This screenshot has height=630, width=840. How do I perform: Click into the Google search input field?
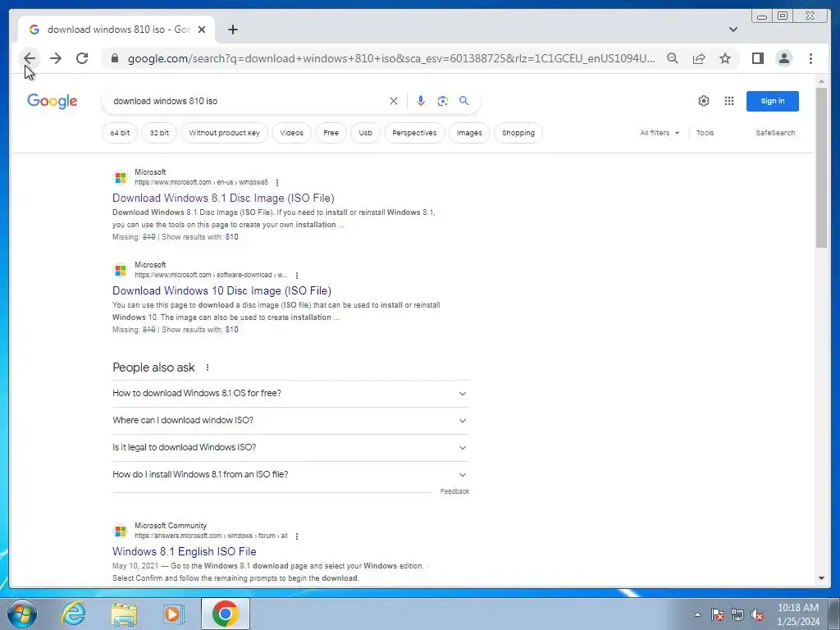click(246, 101)
